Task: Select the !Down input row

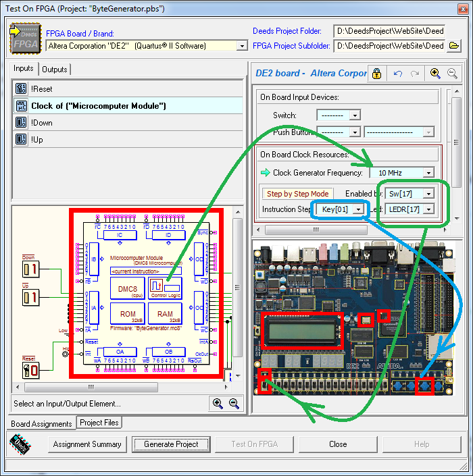Action: tap(128, 122)
